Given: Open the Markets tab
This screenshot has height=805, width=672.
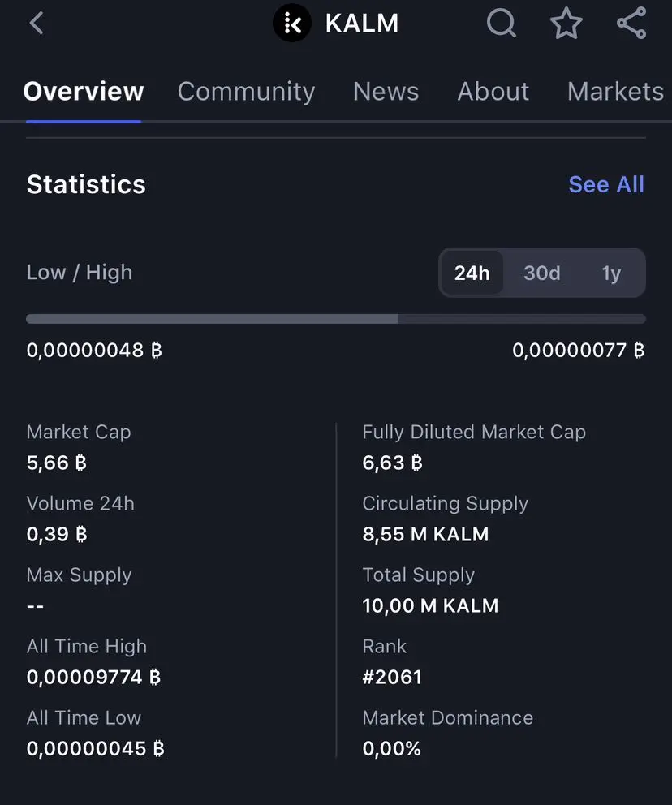Looking at the screenshot, I should (615, 92).
